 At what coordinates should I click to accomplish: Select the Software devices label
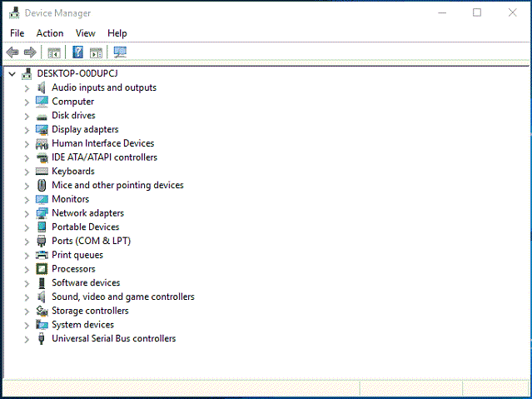[x=86, y=283]
